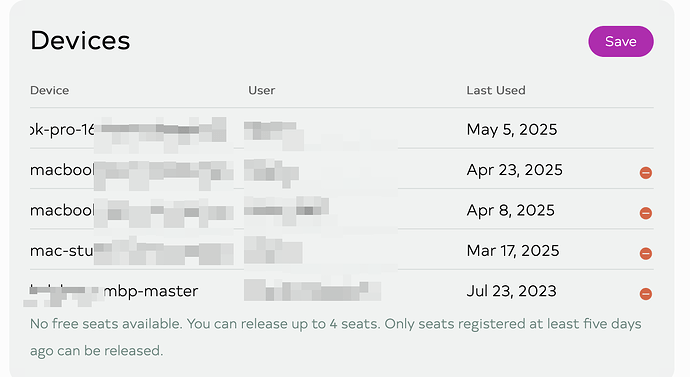Click the Apr 23, 2025 date cell

tap(514, 170)
